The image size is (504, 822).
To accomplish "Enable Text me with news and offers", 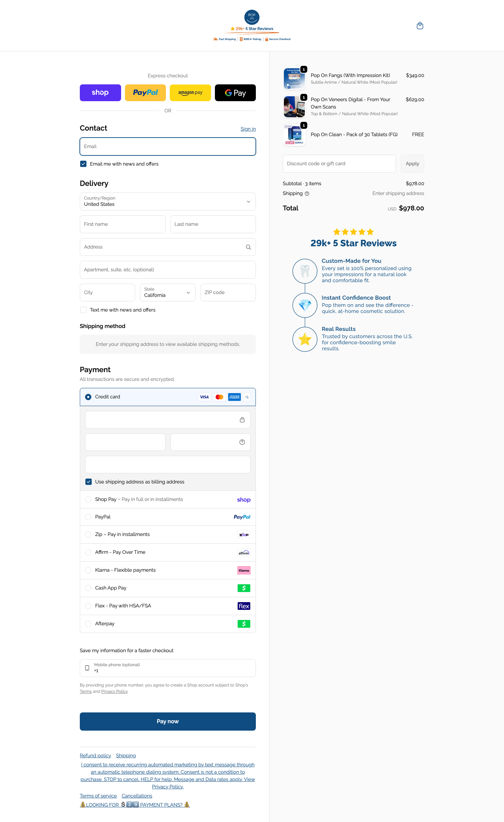I will pos(83,310).
